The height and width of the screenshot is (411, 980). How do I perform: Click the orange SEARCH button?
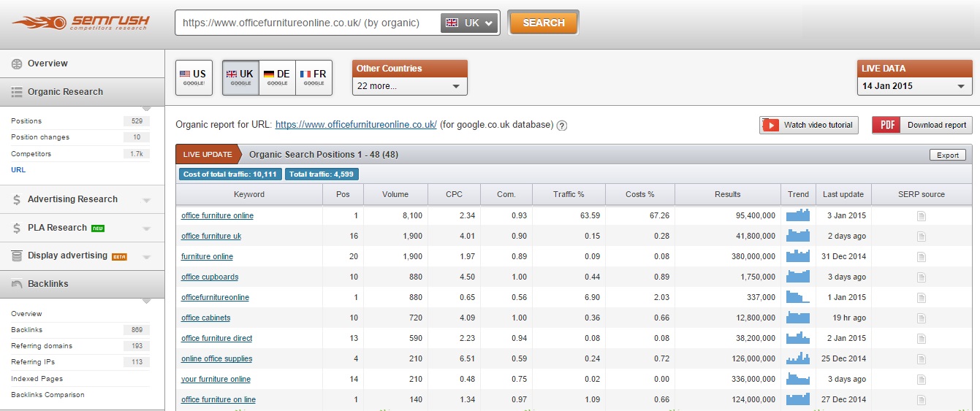pos(543,23)
